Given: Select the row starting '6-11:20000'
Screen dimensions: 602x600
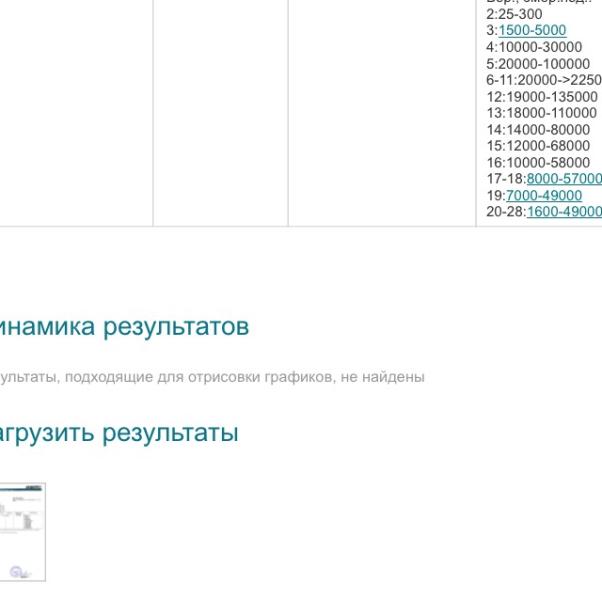Looking at the screenshot, I should [x=544, y=80].
